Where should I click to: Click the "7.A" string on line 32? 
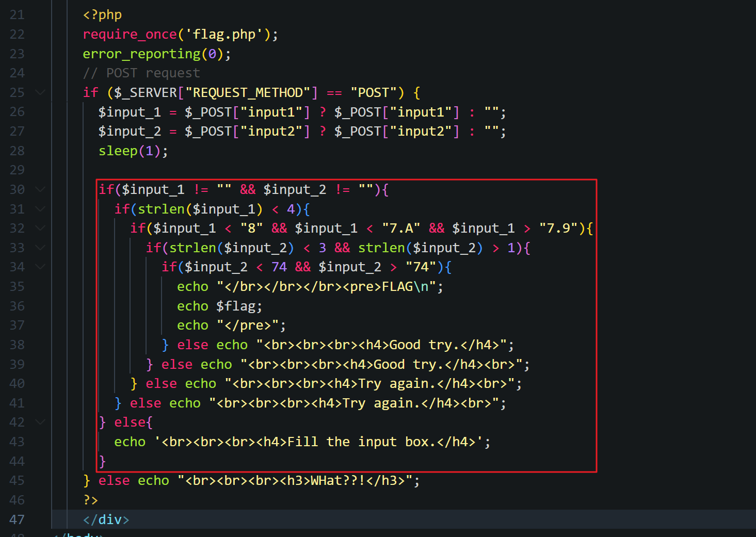point(400,229)
